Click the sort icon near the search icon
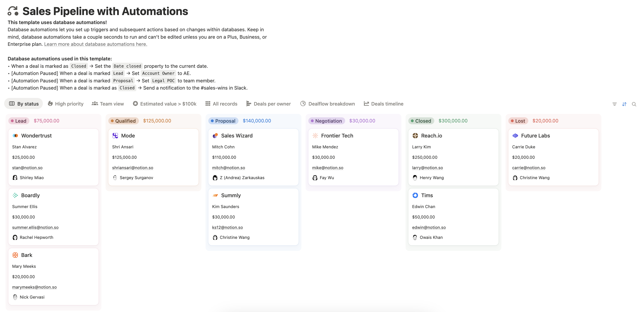The width and height of the screenshot is (644, 312). (624, 104)
